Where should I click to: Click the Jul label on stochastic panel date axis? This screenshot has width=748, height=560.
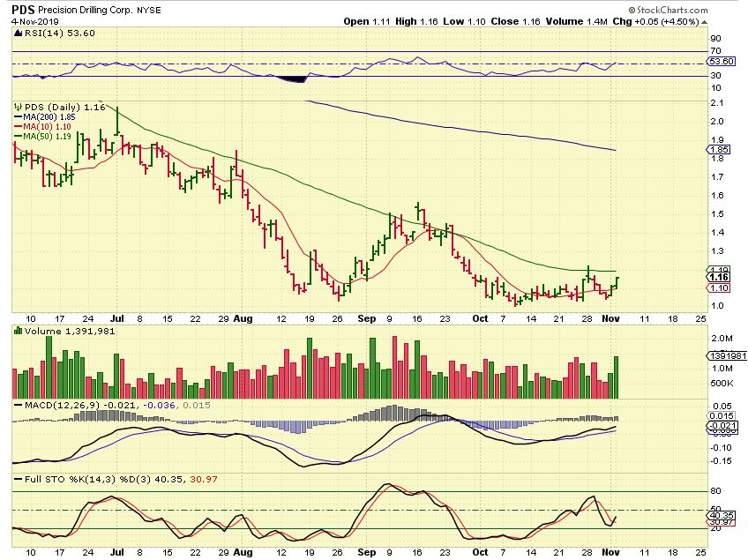(116, 552)
